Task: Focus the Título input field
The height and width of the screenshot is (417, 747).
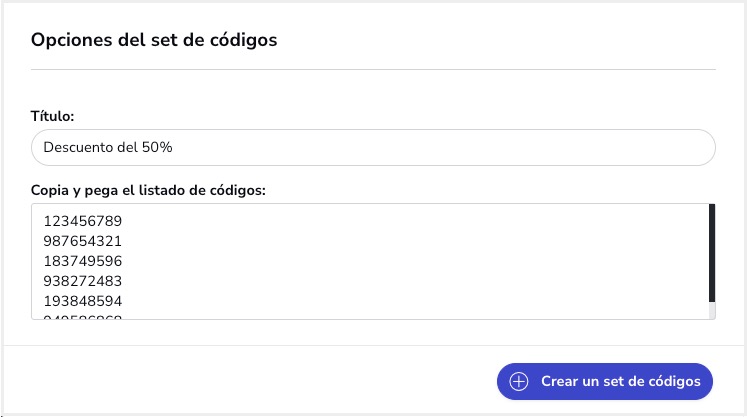Action: click(373, 147)
